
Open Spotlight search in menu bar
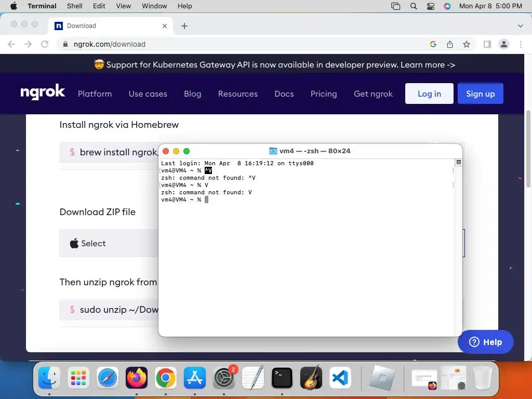pyautogui.click(x=414, y=6)
